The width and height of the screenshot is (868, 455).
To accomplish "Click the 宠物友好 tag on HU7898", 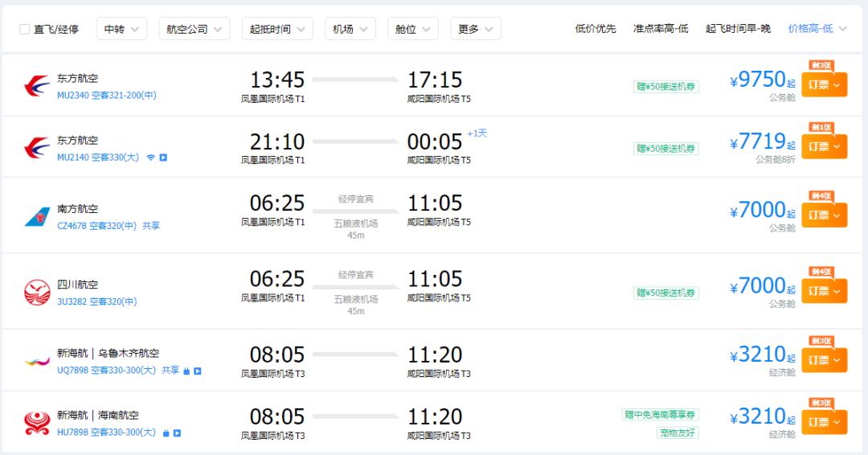I will pos(678,433).
